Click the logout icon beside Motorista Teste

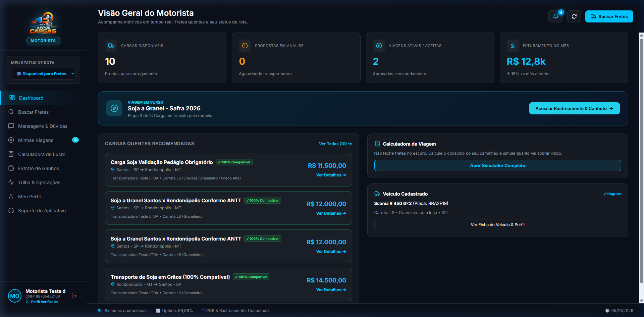[x=74, y=296]
